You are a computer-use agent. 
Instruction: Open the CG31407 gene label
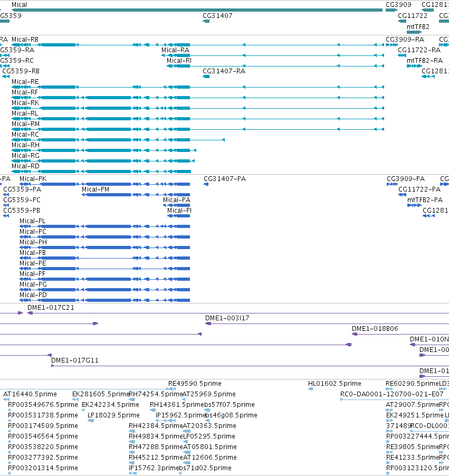coord(217,15)
